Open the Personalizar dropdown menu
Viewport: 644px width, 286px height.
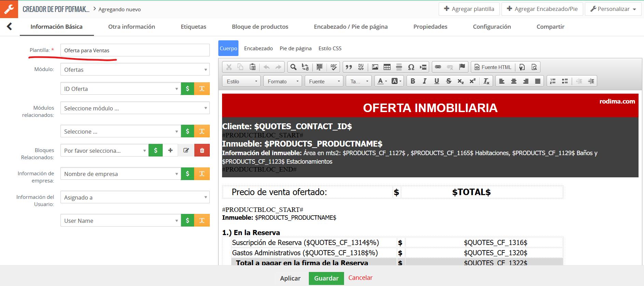coord(613,9)
